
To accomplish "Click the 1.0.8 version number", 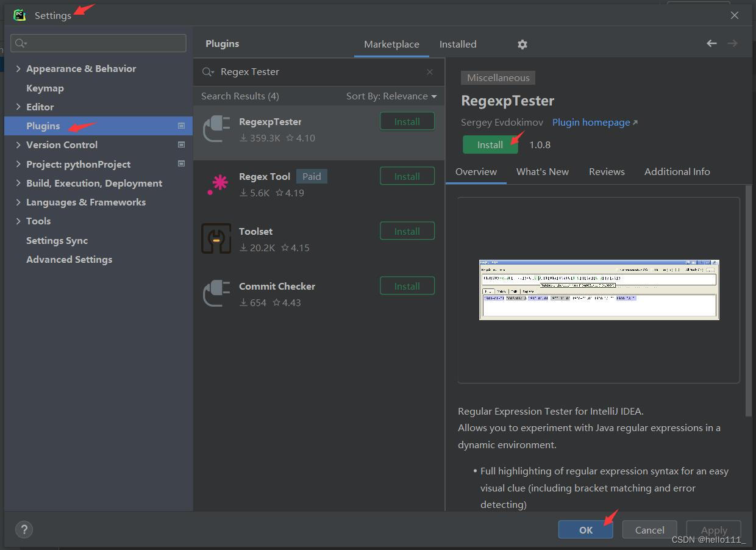I will point(540,145).
